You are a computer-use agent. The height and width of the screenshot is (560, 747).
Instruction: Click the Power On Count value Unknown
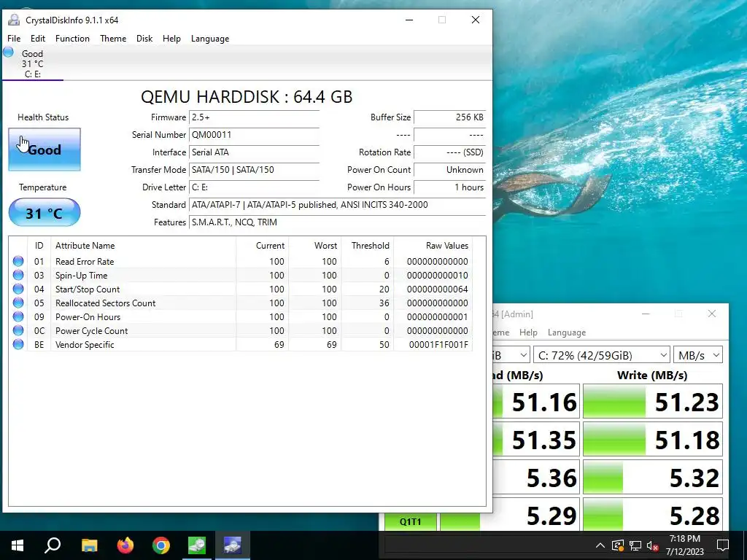pos(449,169)
